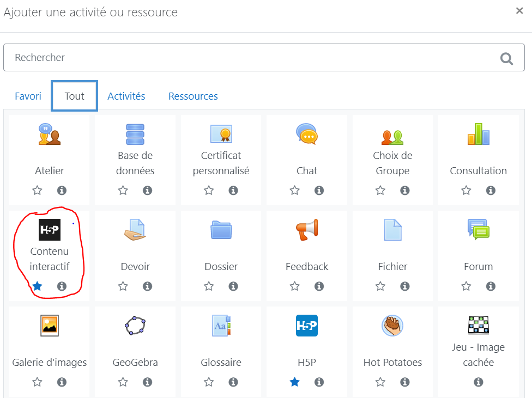532x398 pixels.
Task: Star Fichier as favorite
Action: 380,286
